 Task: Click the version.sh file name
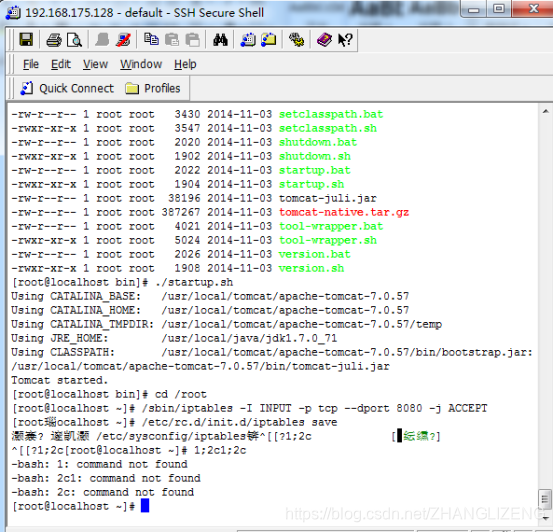pos(312,268)
